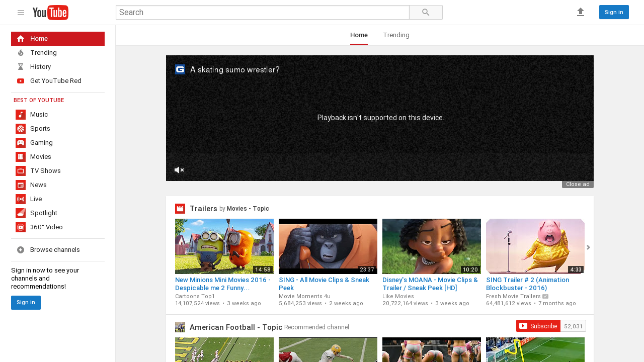Open the Trailers section title

coord(203,209)
